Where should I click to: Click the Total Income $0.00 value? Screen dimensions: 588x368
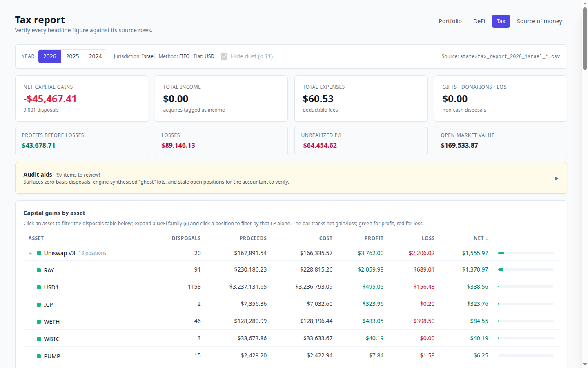tap(176, 99)
